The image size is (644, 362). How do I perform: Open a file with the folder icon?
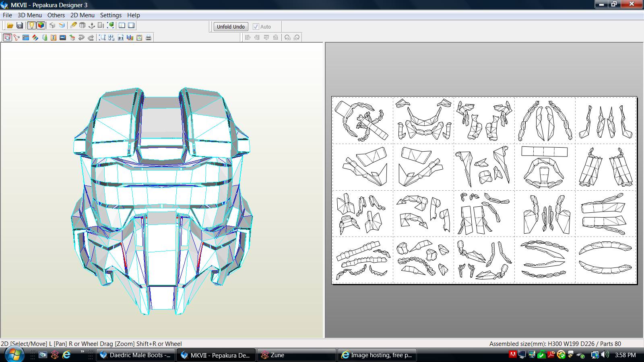tap(10, 25)
